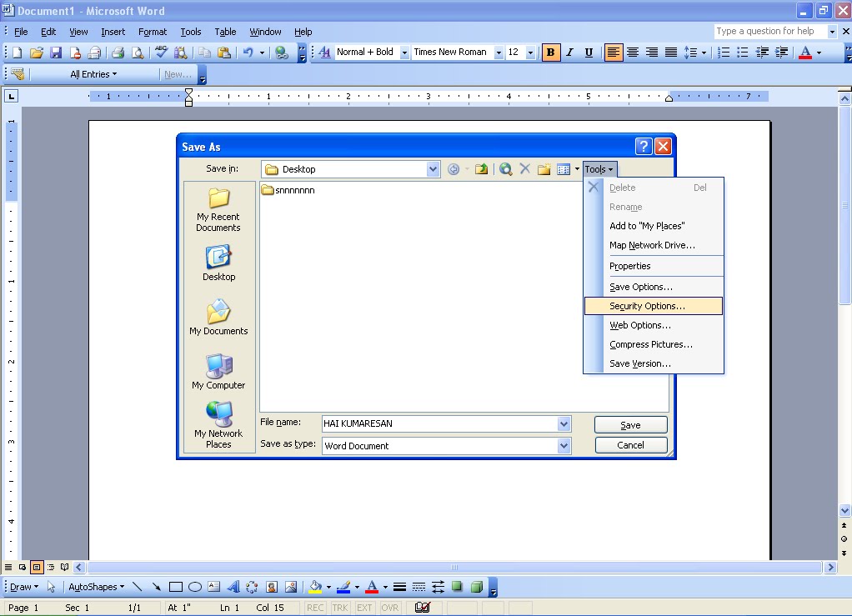Open the Draw menu button in drawing toolbar
Viewport: 852px width, 616px height.
[24, 587]
